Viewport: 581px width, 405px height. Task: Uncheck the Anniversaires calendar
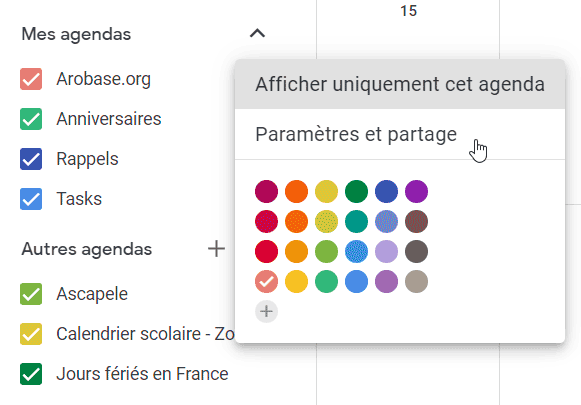pyautogui.click(x=31, y=119)
